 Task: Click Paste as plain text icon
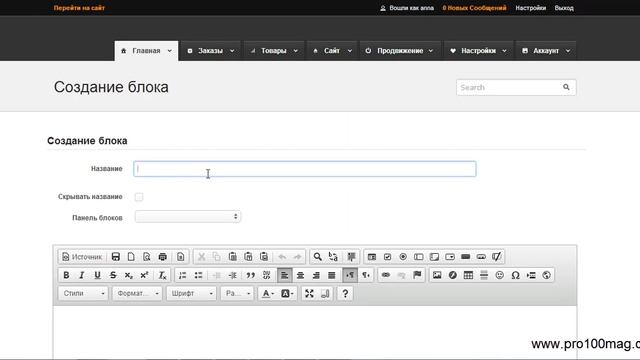point(248,257)
